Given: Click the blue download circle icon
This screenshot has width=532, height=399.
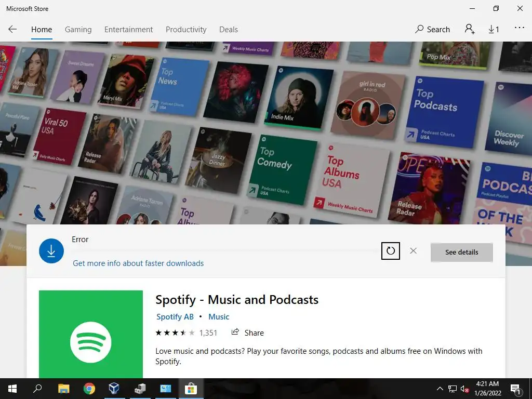Looking at the screenshot, I should (51, 251).
